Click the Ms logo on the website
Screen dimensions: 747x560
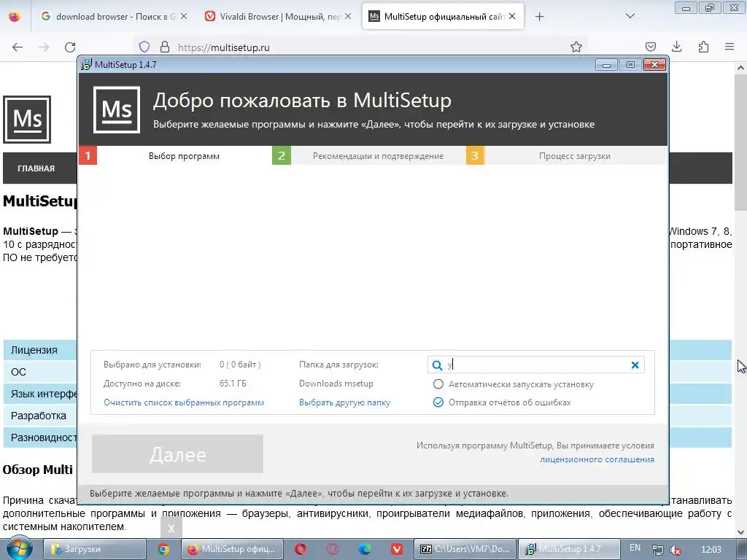(27, 120)
